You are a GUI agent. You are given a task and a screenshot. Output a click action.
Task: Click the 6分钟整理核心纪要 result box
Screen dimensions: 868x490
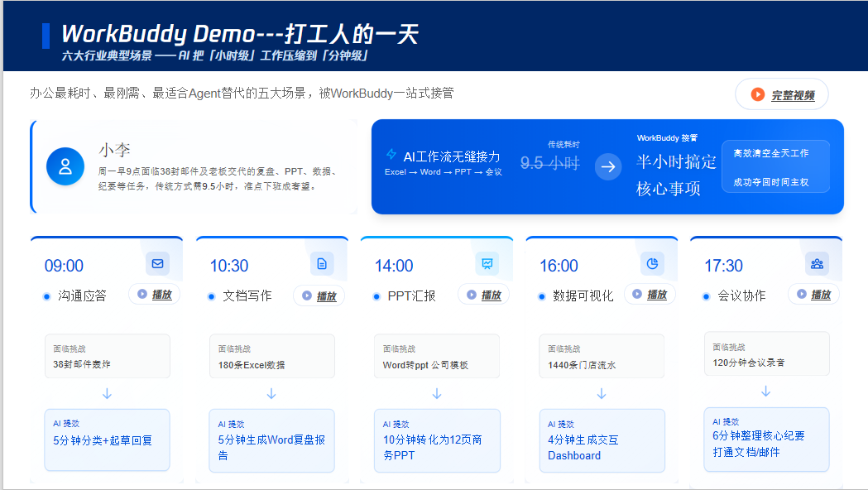pyautogui.click(x=767, y=439)
